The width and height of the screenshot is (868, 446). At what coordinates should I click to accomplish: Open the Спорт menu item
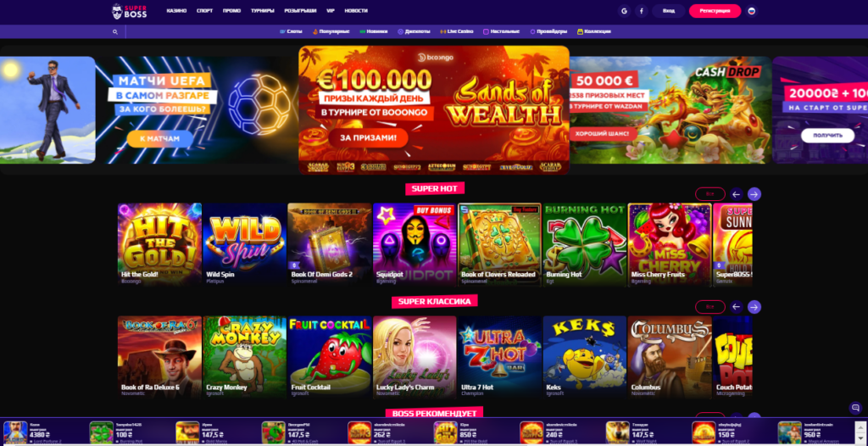pos(205,10)
